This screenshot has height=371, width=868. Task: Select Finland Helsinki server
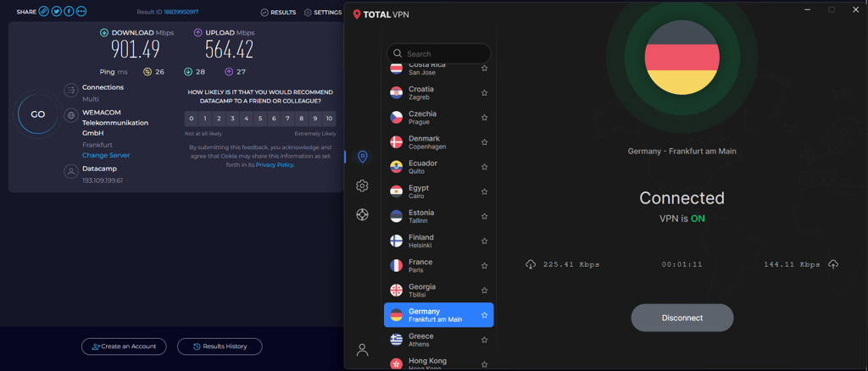439,241
